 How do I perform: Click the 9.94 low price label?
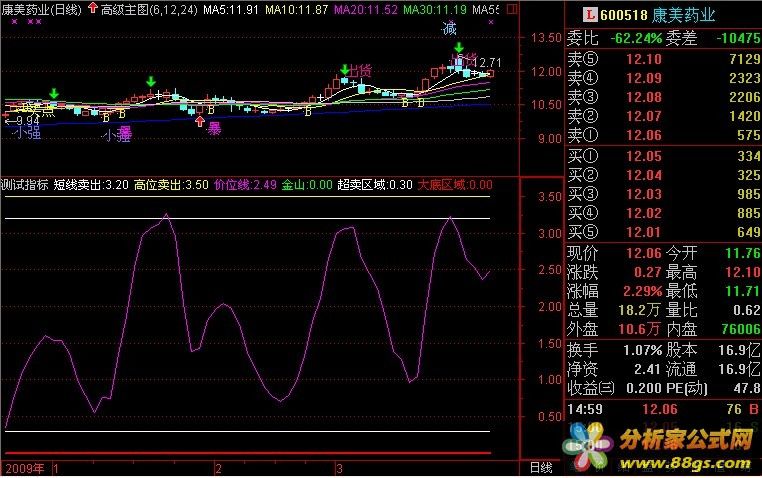click(28, 120)
